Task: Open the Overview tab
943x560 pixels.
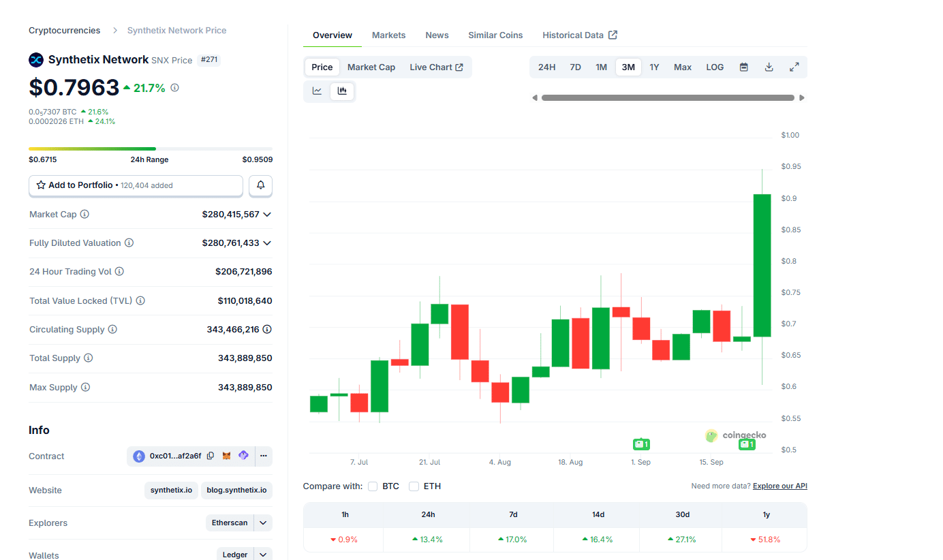Action: [x=333, y=35]
